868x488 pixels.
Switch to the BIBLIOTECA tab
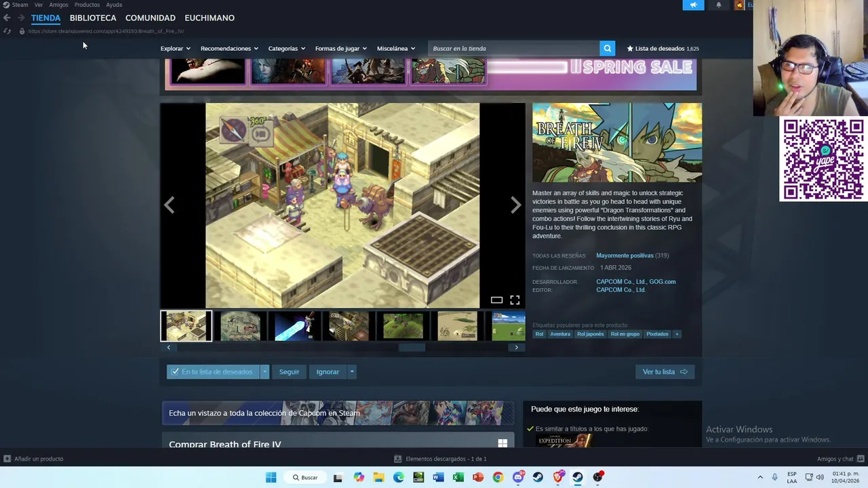[x=93, y=18]
